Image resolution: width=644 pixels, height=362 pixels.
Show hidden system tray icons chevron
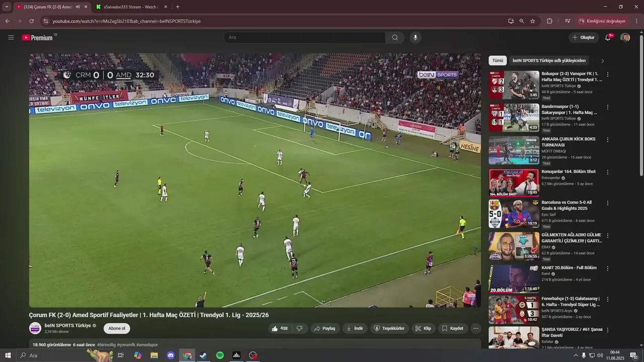(x=576, y=355)
